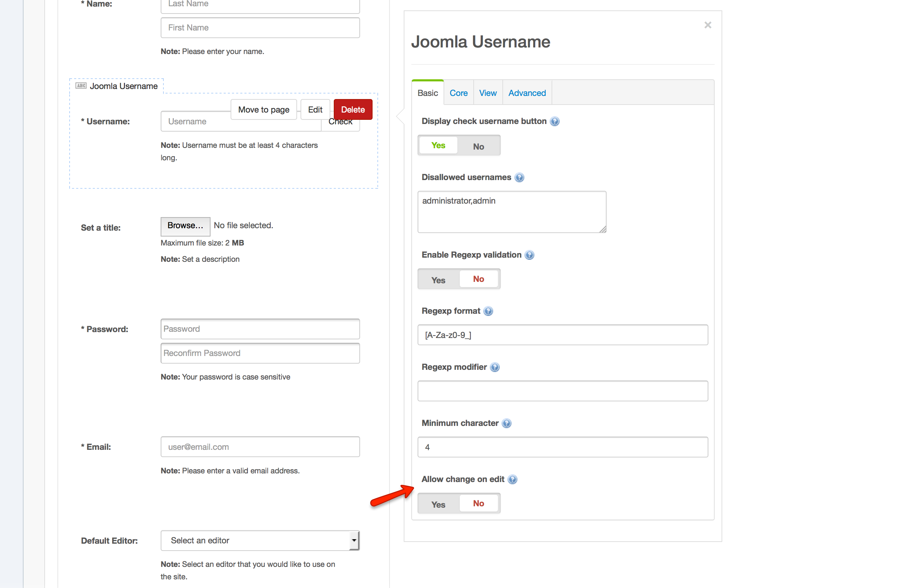Viewport: 921px width, 588px height.
Task: Close the Joomla Username settings panel
Action: point(708,25)
